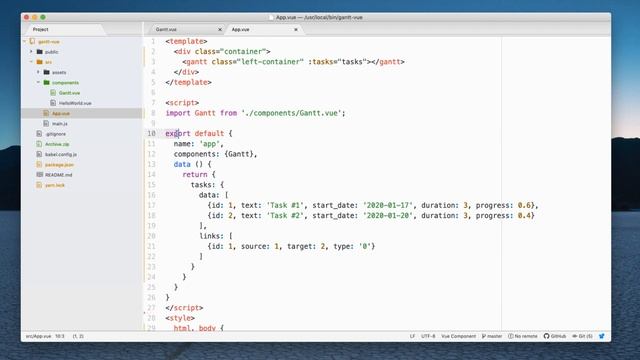Click the src folder icon

point(40,62)
